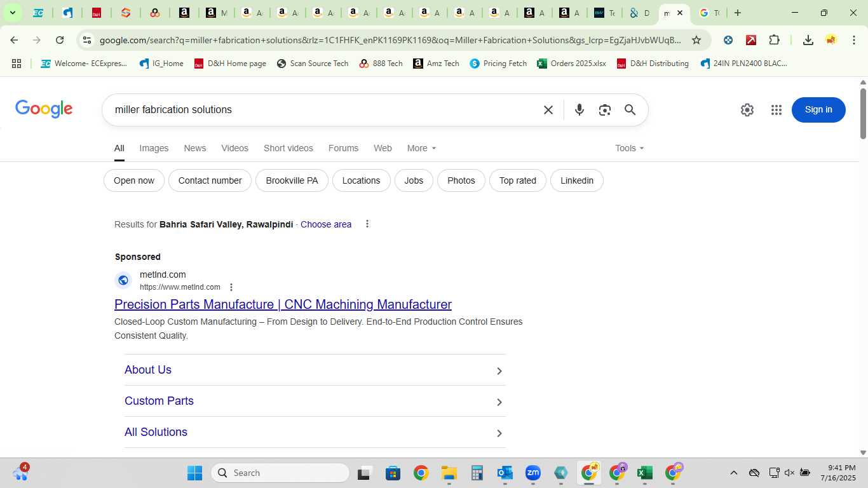Open the three-dot menu next to Choose area
Viewport: 868px width, 488px height.
[x=367, y=224]
